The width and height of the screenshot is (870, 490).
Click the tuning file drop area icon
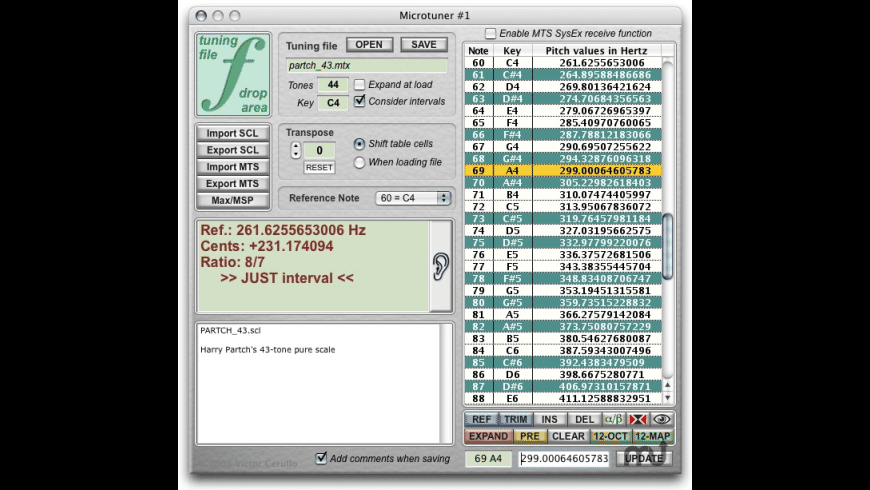click(x=233, y=74)
